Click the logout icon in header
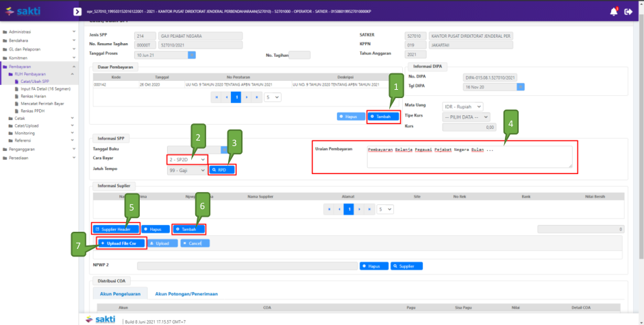Screen dimensions: 644x325 (628, 12)
